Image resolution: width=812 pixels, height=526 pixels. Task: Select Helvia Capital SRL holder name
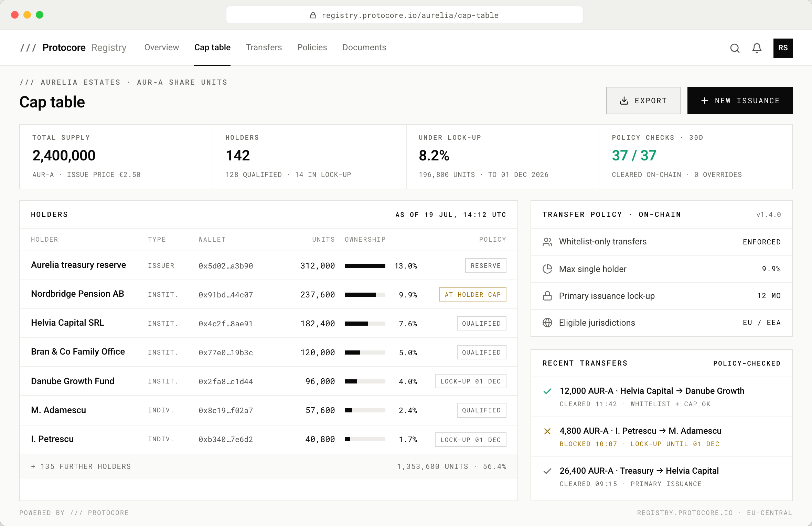67,323
